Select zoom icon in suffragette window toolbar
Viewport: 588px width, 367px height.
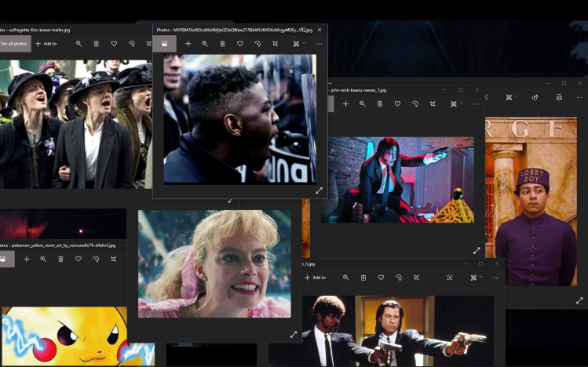tap(79, 44)
